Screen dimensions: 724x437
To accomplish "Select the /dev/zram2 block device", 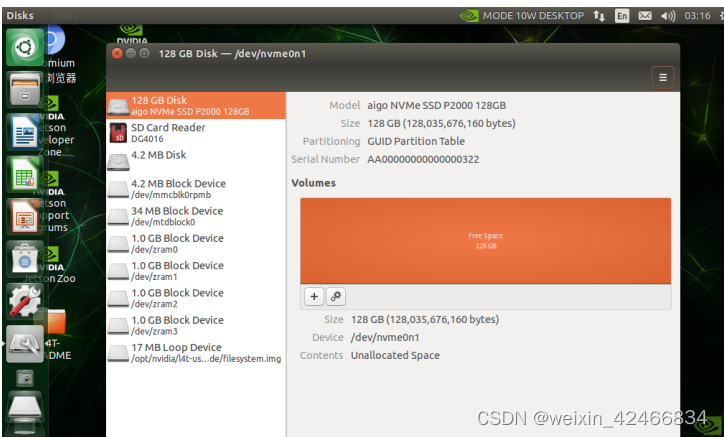I will click(196, 297).
